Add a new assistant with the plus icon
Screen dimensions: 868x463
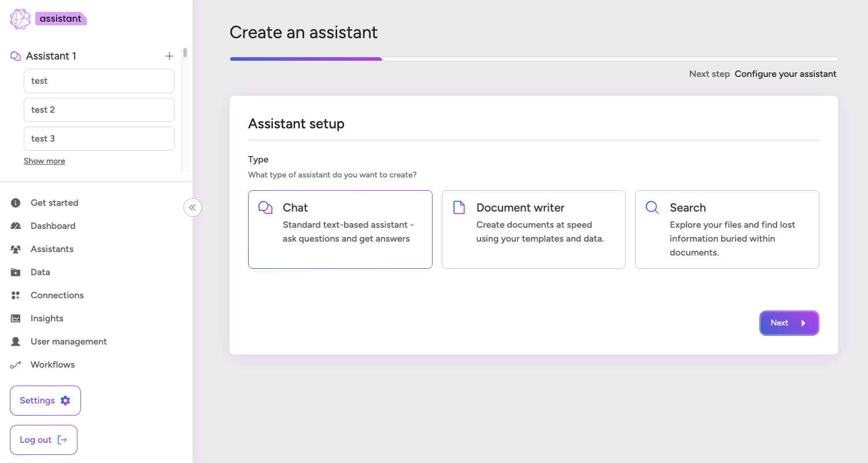(169, 55)
